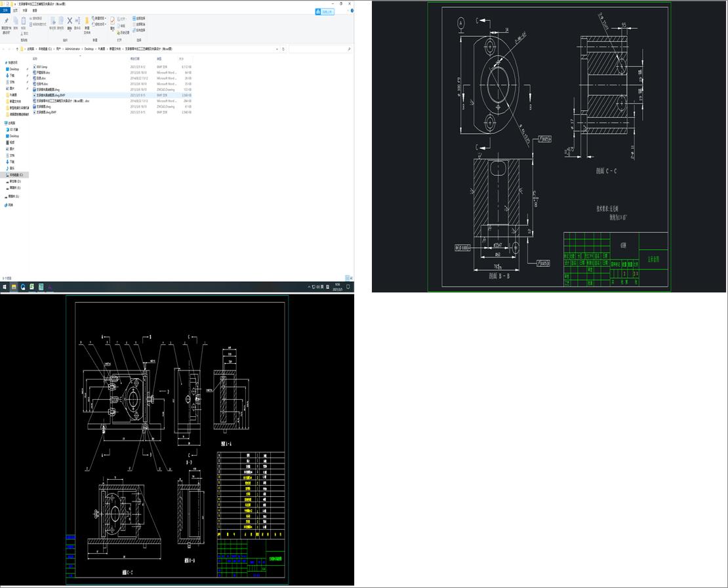Open the Windows Start menu
Image resolution: width=728 pixels, height=588 pixels.
point(5,286)
